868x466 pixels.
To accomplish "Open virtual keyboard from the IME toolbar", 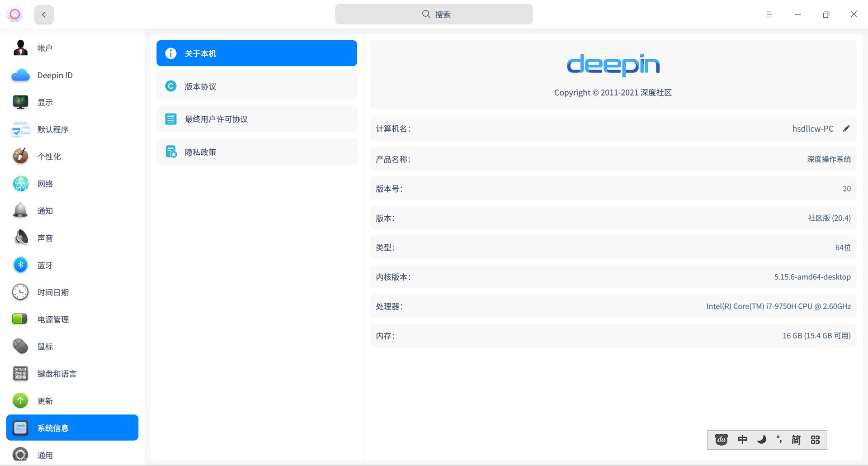I will pyautogui.click(x=815, y=439).
